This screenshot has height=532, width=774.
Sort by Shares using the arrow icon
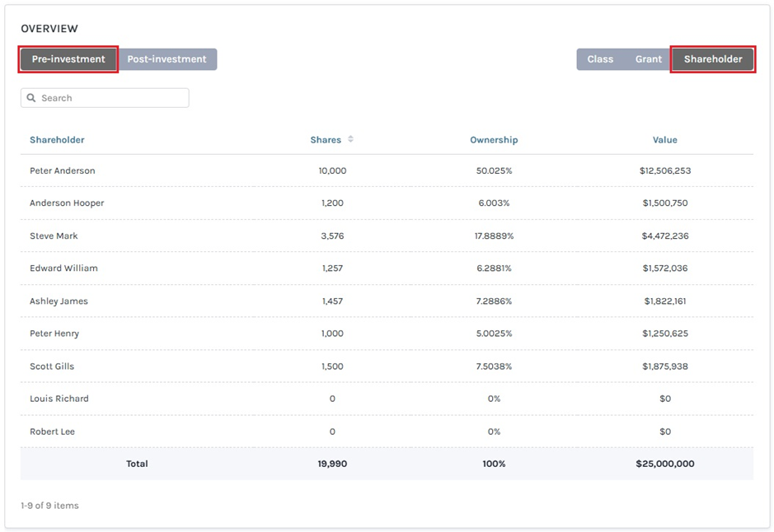[350, 139]
